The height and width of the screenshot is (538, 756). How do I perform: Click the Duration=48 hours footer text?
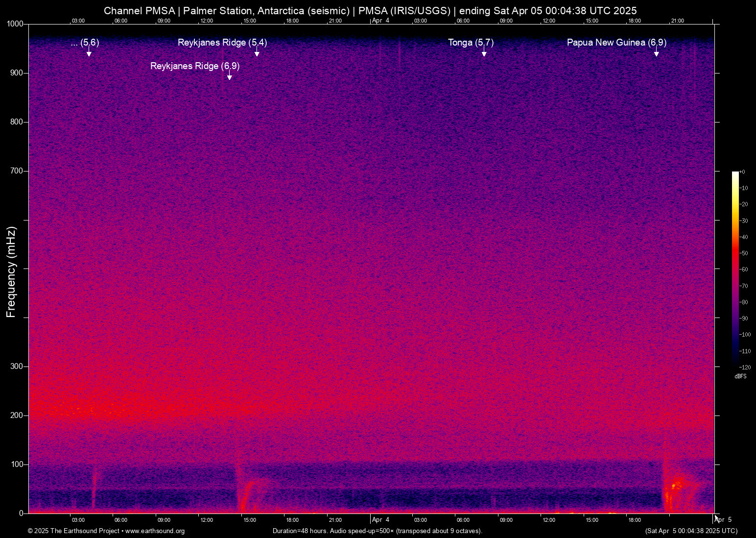pyautogui.click(x=377, y=531)
